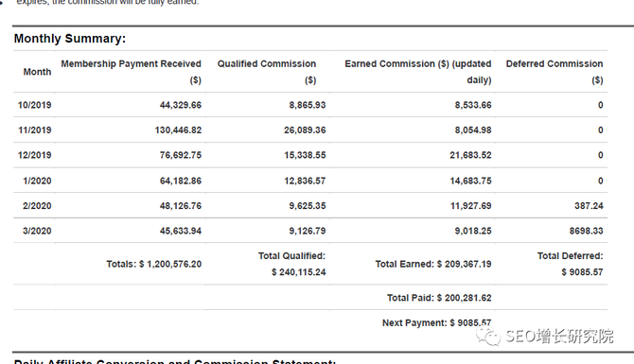Select the 2/2020 month cell
Screen dimensions: 634x364
pyautogui.click(x=37, y=206)
